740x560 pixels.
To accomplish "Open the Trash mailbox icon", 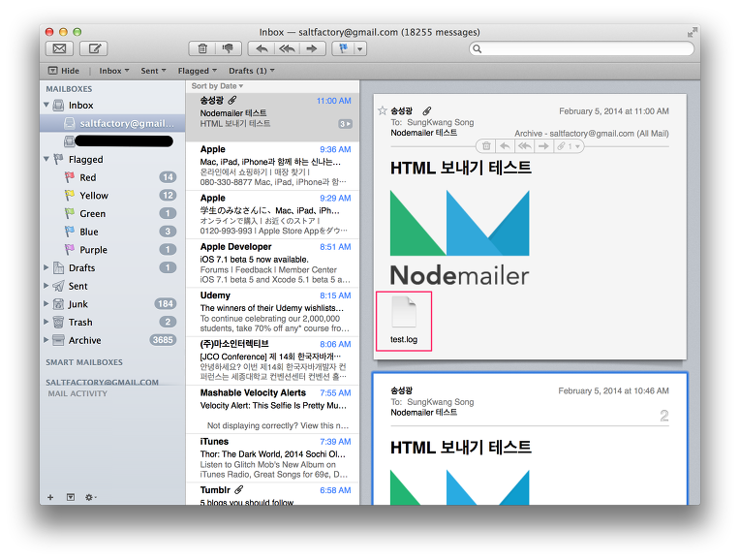I will coord(58,322).
